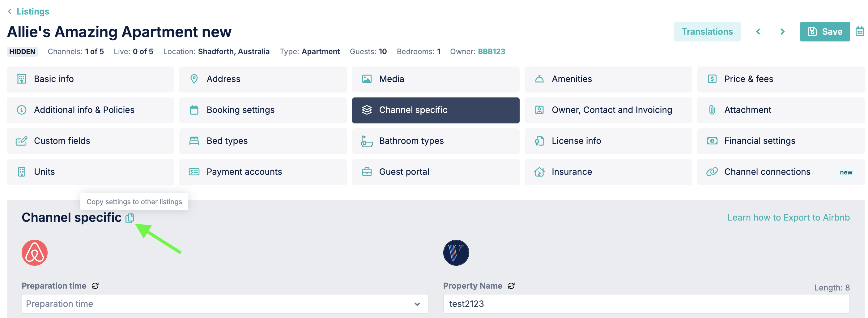The width and height of the screenshot is (868, 318).
Task: Open Learn how to Export to Airbnb link
Action: click(788, 217)
